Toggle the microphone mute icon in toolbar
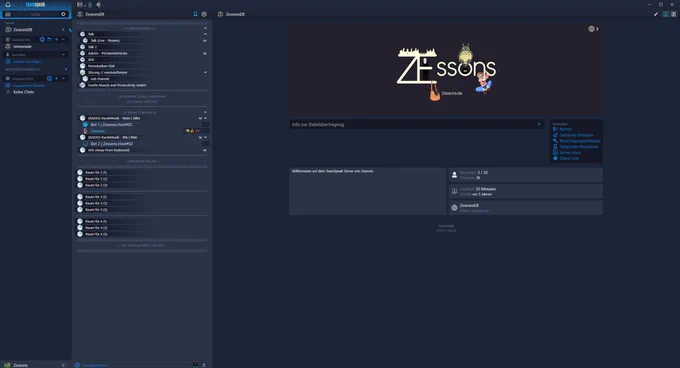Screen dimensions: 680x368 click(90, 4)
